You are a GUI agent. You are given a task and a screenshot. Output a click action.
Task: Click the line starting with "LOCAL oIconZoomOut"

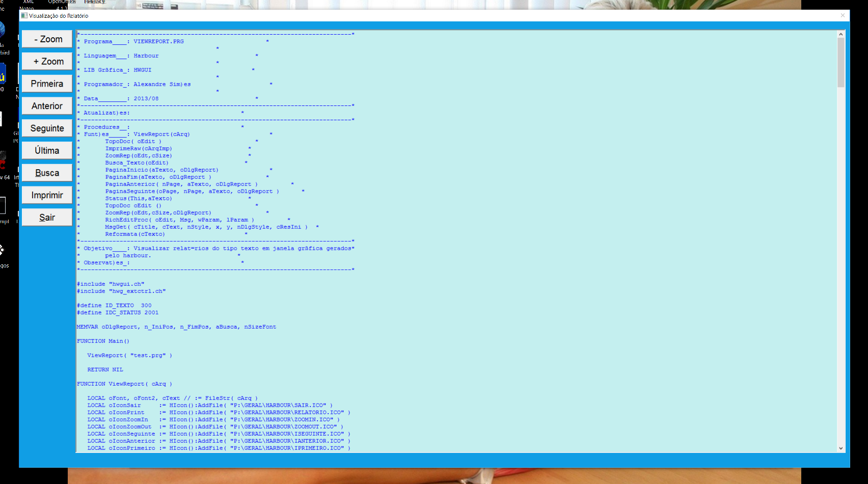pos(215,427)
